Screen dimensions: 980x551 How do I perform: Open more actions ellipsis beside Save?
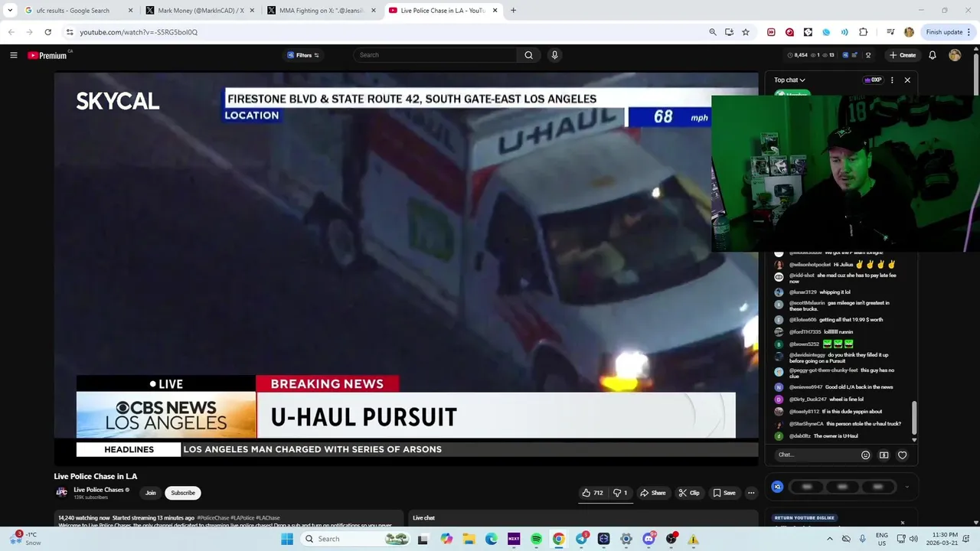tap(751, 493)
